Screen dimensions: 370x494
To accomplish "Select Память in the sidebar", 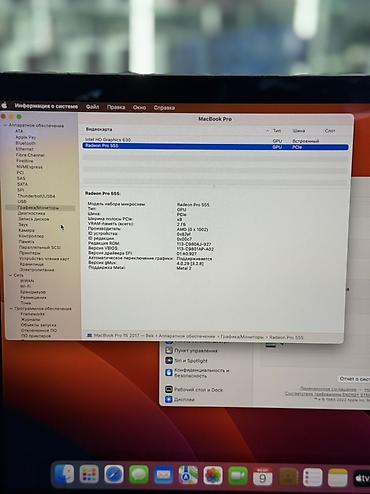I will tap(26, 242).
